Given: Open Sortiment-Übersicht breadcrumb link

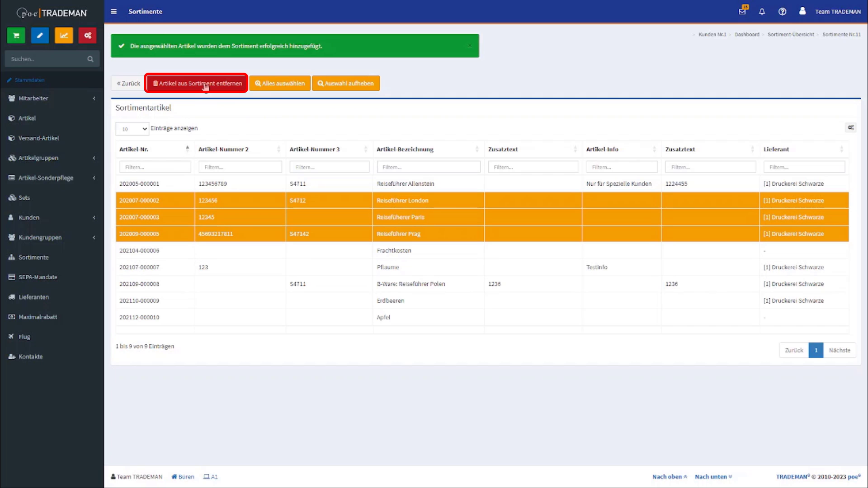Looking at the screenshot, I should (x=791, y=34).
